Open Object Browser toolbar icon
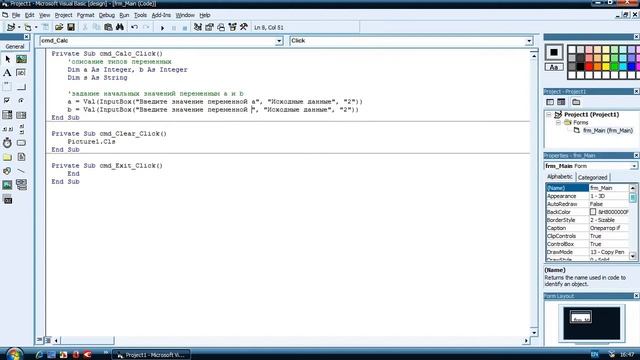This screenshot has height=360, width=640. 232,27
